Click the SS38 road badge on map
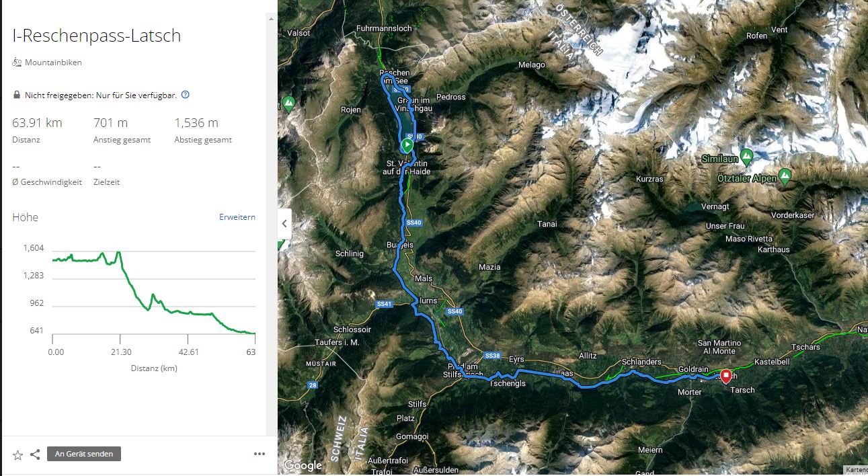 pos(492,355)
